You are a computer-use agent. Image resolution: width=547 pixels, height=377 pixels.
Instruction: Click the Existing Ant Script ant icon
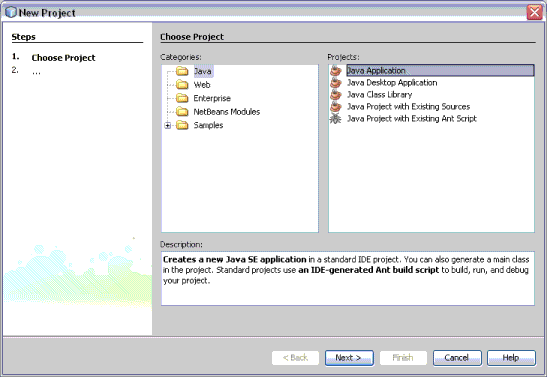(x=336, y=119)
